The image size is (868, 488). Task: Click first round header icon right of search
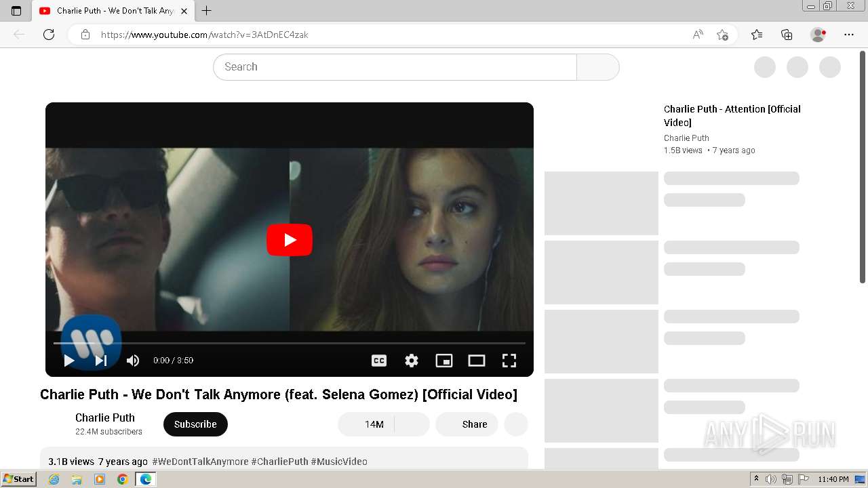click(765, 67)
